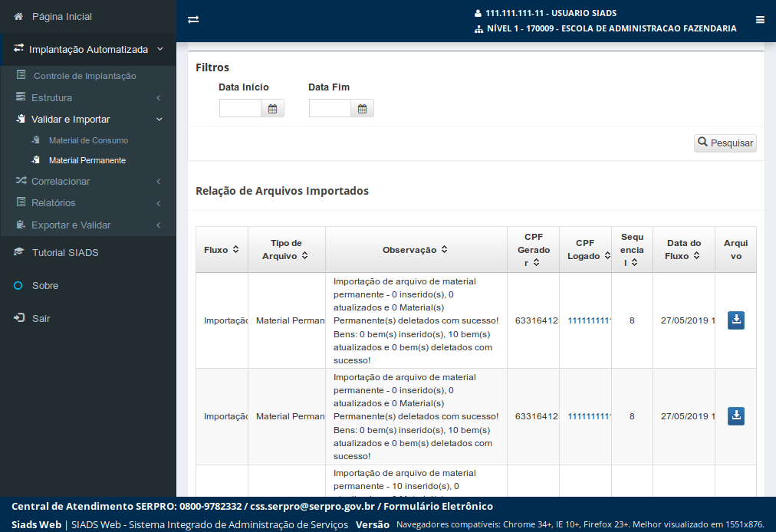Sort table by CPF Gerador
Image resolution: width=776 pixels, height=532 pixels.
[x=537, y=263]
